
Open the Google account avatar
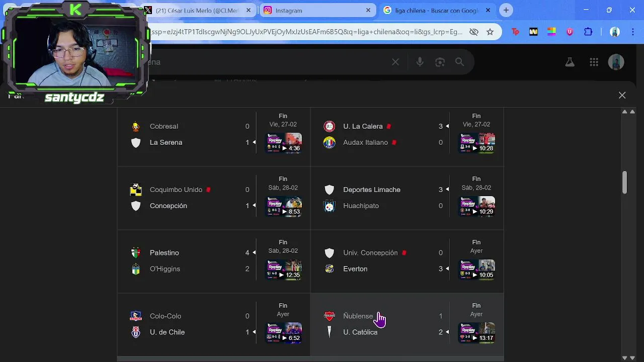pos(616,62)
